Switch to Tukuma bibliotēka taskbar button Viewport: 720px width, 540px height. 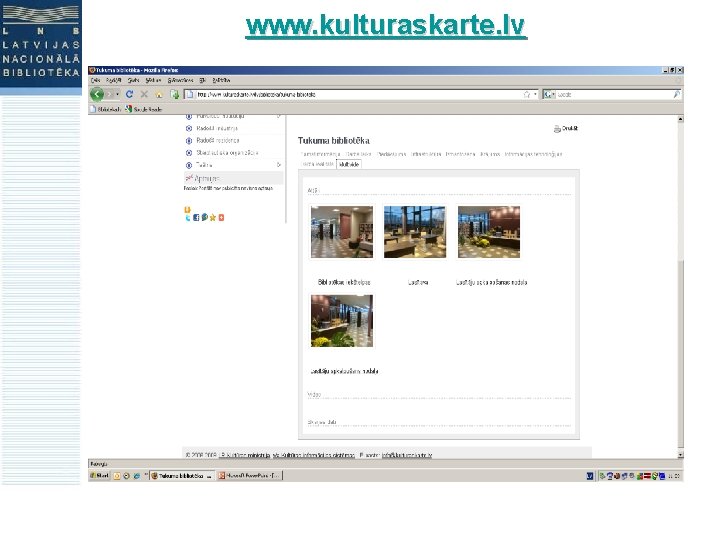point(182,476)
